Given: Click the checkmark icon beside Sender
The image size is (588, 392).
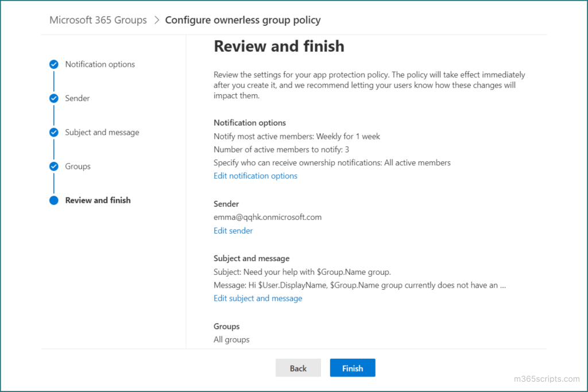Looking at the screenshot, I should [x=53, y=98].
